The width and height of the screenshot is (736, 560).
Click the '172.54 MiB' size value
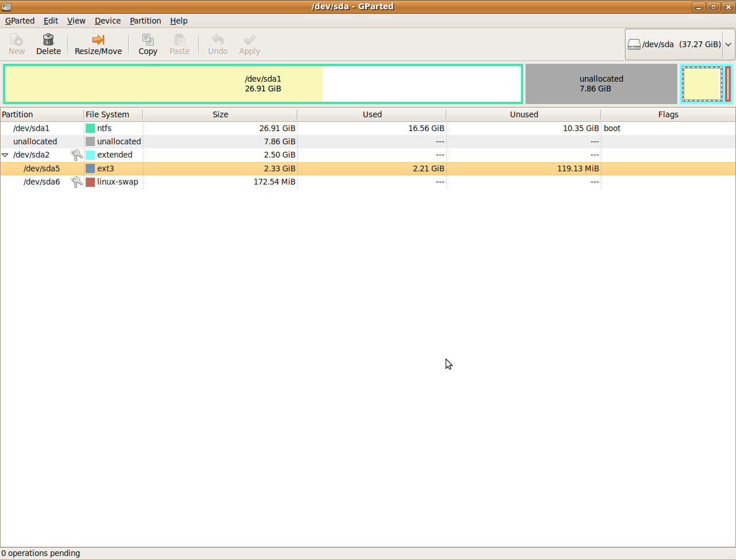click(274, 182)
